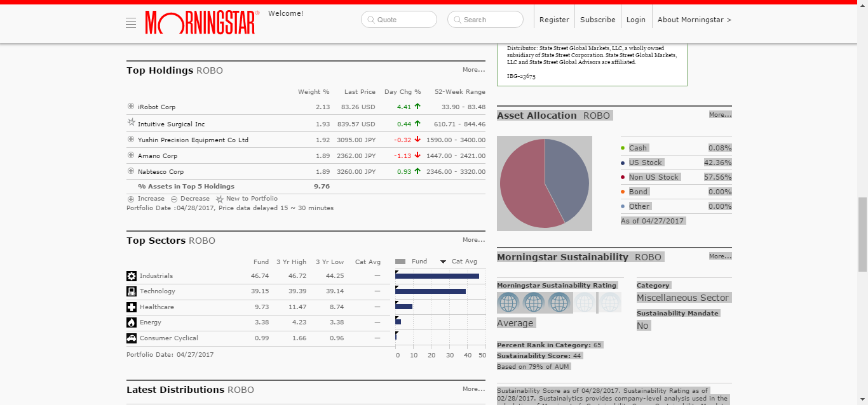The height and width of the screenshot is (405, 868).
Task: Click the Non US Stock legend dot
Action: (x=623, y=177)
